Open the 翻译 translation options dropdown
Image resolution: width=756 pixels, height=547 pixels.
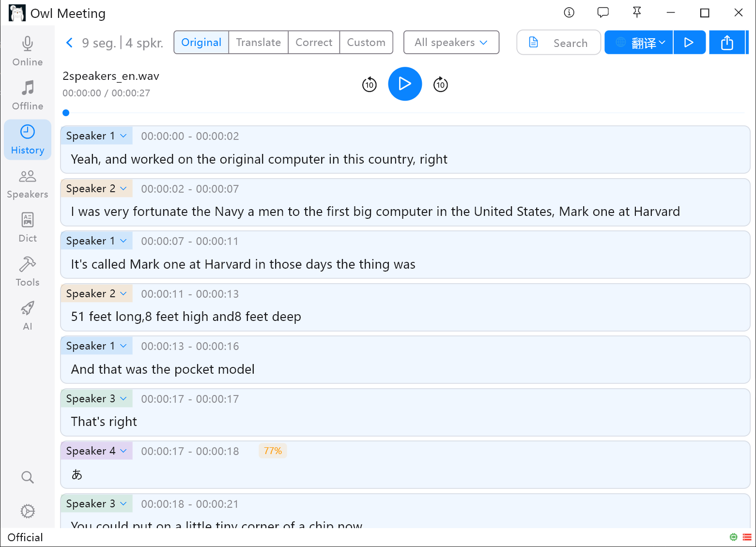pyautogui.click(x=638, y=42)
